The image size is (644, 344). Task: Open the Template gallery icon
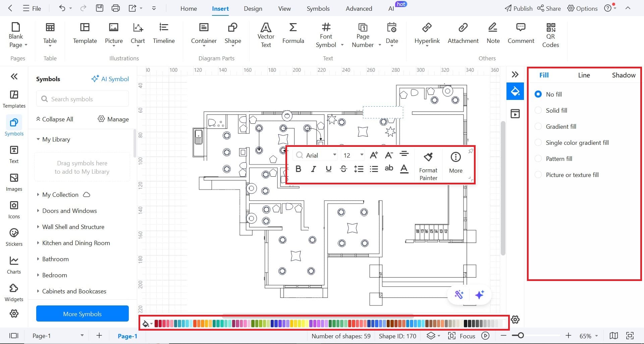tap(85, 34)
